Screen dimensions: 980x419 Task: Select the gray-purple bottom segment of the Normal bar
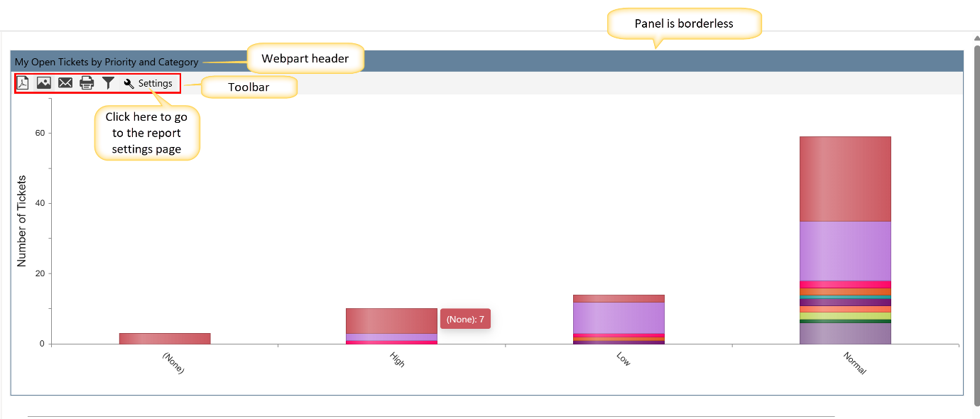[845, 333]
